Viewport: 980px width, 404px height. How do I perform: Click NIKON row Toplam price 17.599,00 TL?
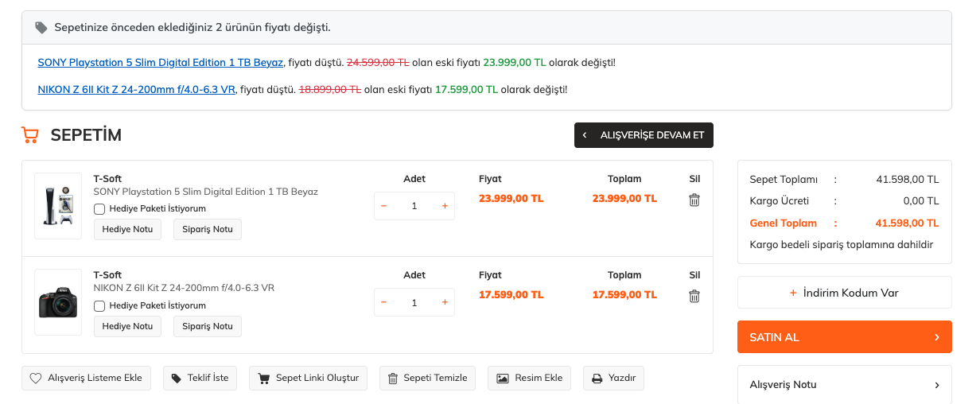click(624, 294)
